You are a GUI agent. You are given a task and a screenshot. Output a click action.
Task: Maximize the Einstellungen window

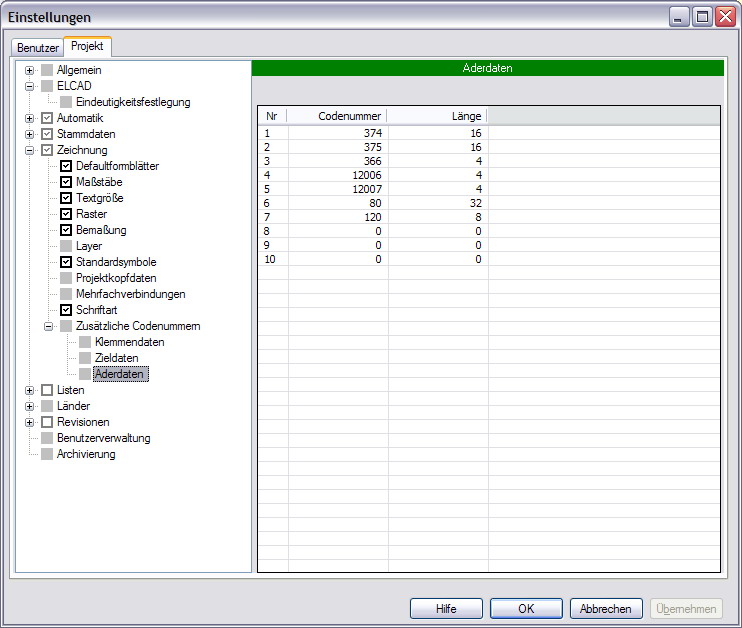[x=703, y=17]
